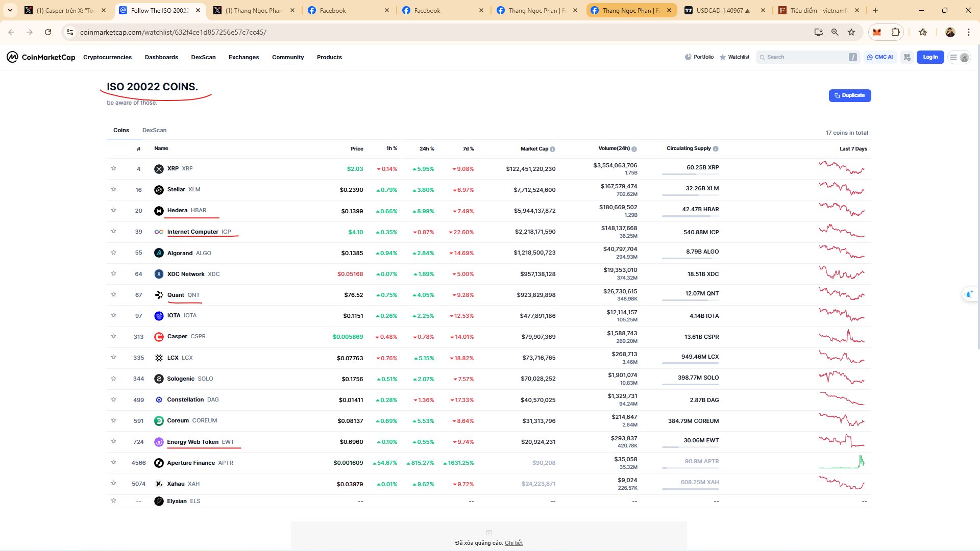Switch to the DexScan tab
The width and height of the screenshot is (980, 551).
(x=154, y=130)
